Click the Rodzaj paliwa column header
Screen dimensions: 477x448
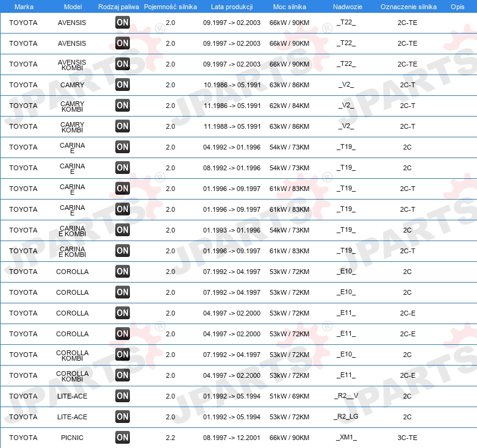tap(119, 7)
